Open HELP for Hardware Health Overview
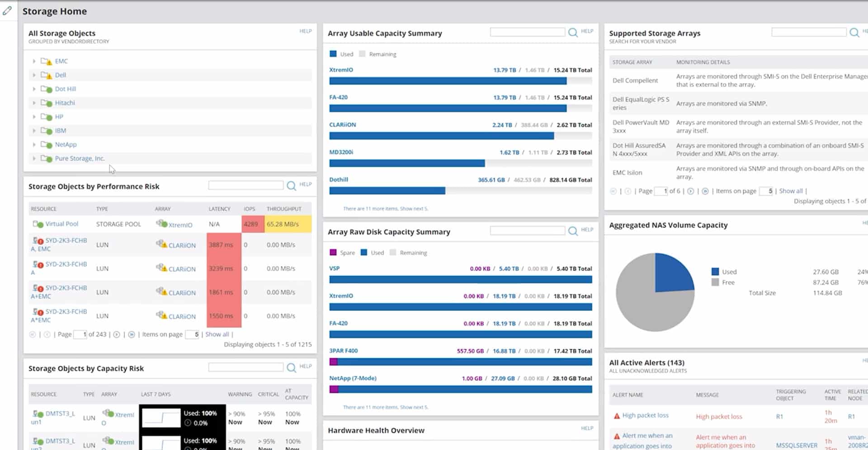868x450 pixels. click(587, 428)
